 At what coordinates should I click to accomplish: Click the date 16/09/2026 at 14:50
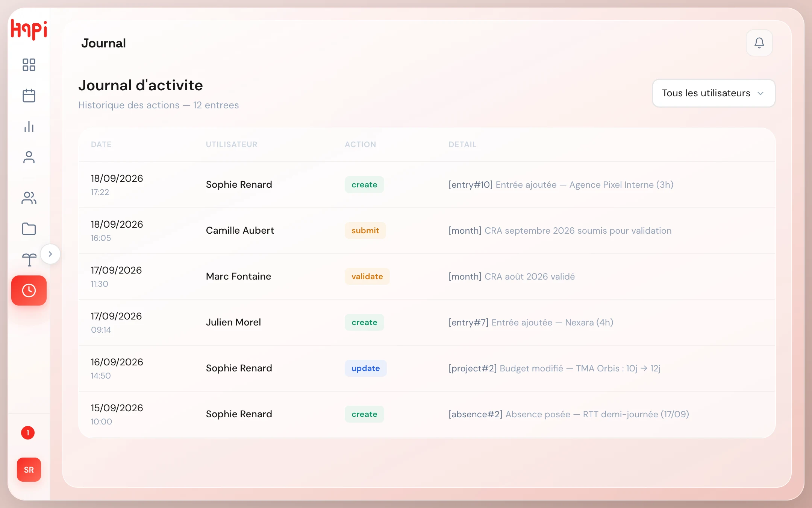point(117,362)
